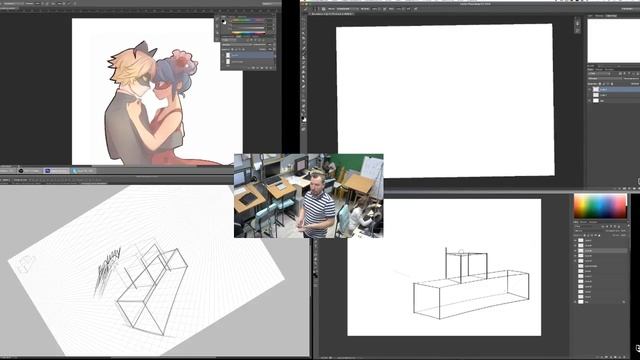The width and height of the screenshot is (640, 360).
Task: Toggle the eye icon of the highlighted third layer in the box sketch window
Action: (x=575, y=251)
